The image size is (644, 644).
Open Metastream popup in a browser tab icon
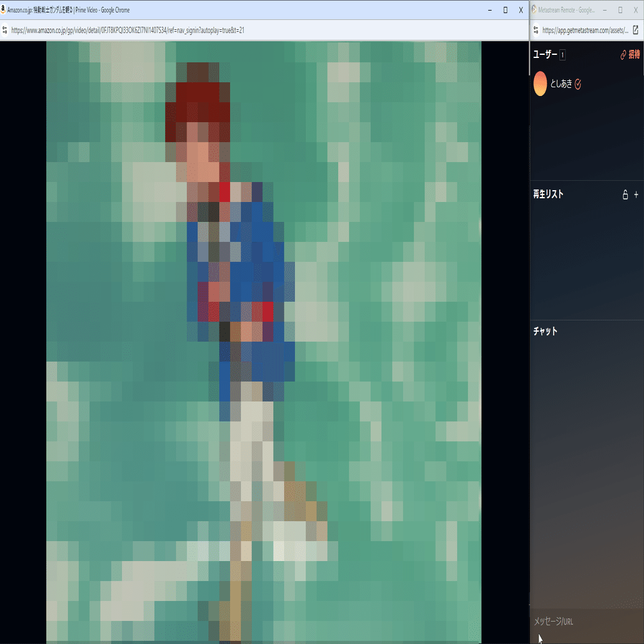click(x=635, y=30)
